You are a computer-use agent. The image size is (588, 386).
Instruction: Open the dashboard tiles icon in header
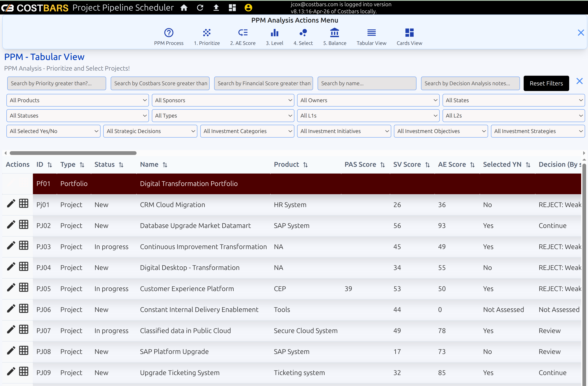pos(232,8)
